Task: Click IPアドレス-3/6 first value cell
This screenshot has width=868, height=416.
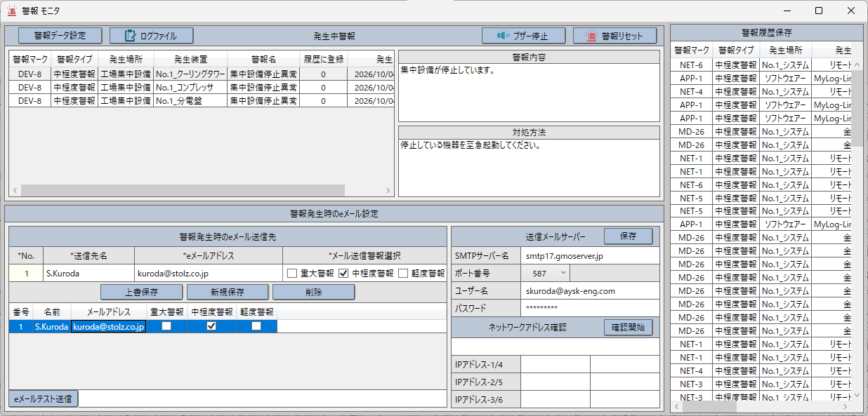Action: point(555,399)
